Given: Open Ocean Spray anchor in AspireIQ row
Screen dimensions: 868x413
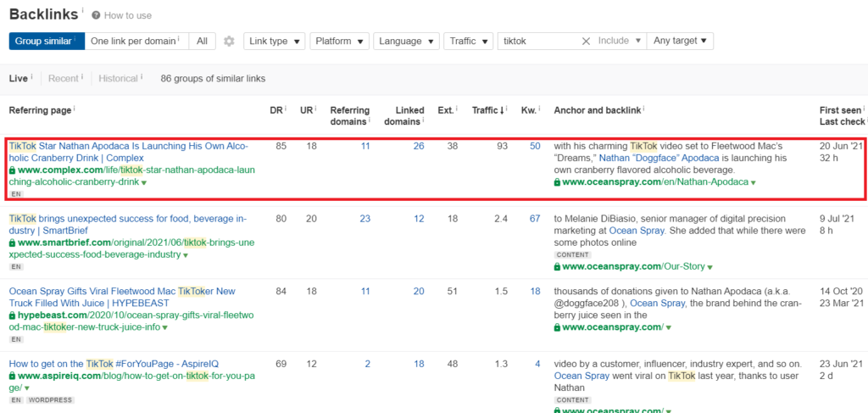Looking at the screenshot, I should tap(581, 376).
